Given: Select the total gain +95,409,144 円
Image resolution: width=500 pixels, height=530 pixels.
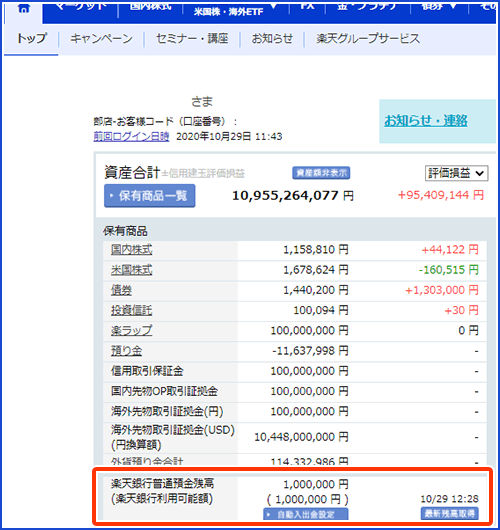Looking at the screenshot, I should click(441, 195).
